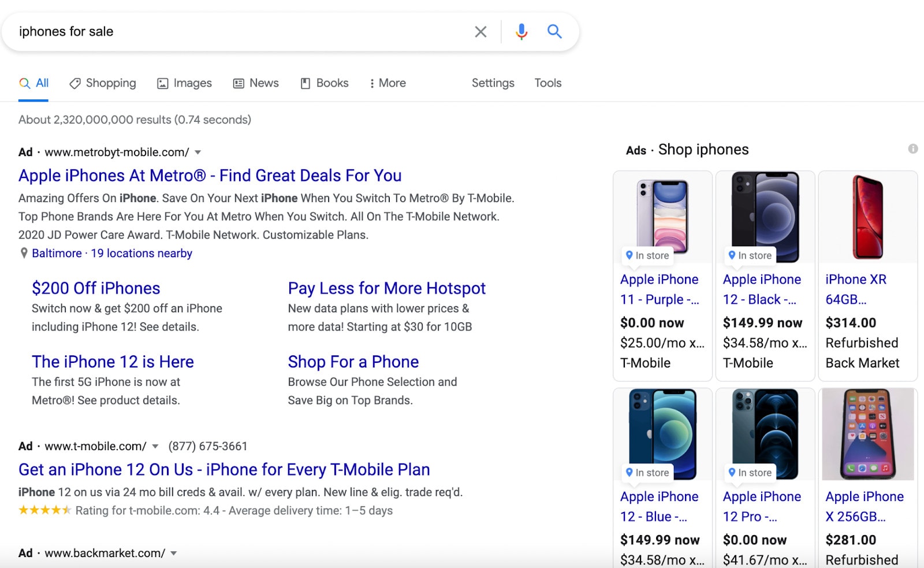Switch to the Shopping tab
Viewport: 924px width, 568px height.
click(103, 83)
